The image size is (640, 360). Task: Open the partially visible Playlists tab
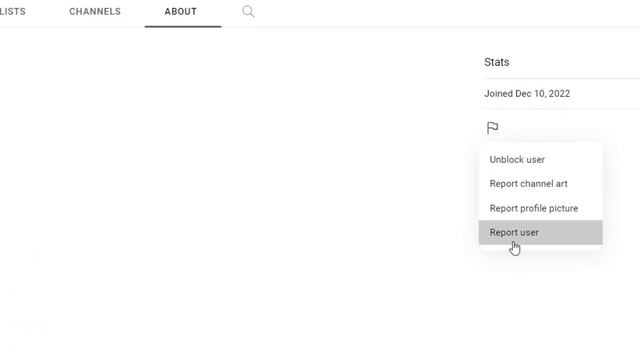12,11
